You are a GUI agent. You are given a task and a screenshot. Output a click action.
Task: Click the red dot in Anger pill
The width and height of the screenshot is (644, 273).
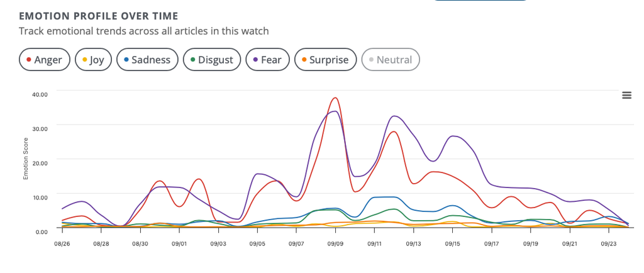point(29,60)
